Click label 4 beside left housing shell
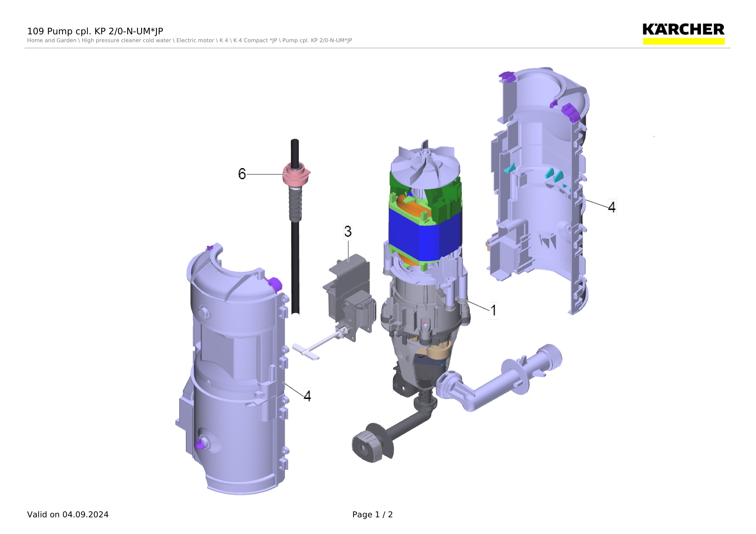 pos(307,396)
